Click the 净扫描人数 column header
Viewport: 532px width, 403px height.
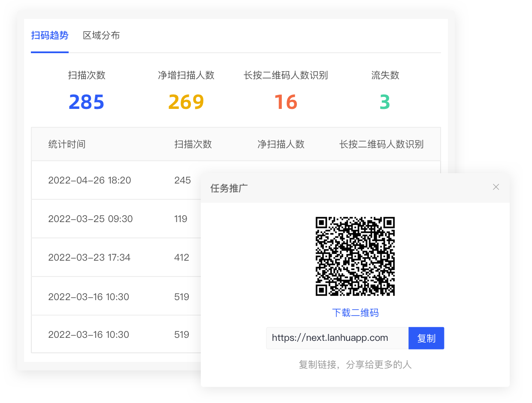(281, 144)
